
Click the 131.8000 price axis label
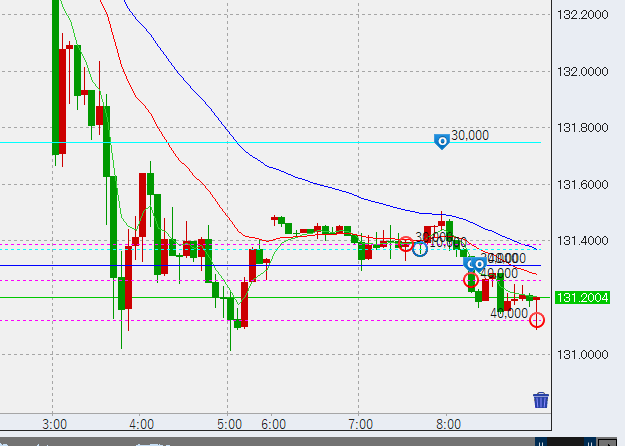582,128
